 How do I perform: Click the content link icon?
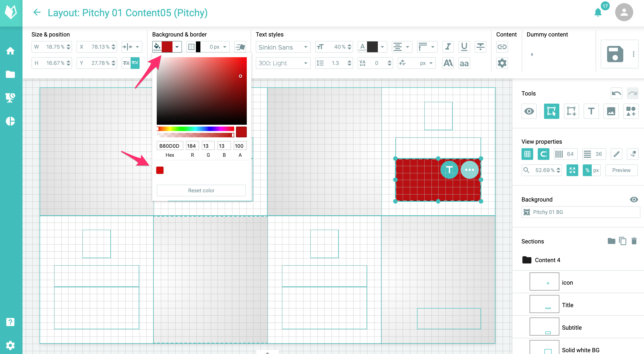click(x=502, y=47)
